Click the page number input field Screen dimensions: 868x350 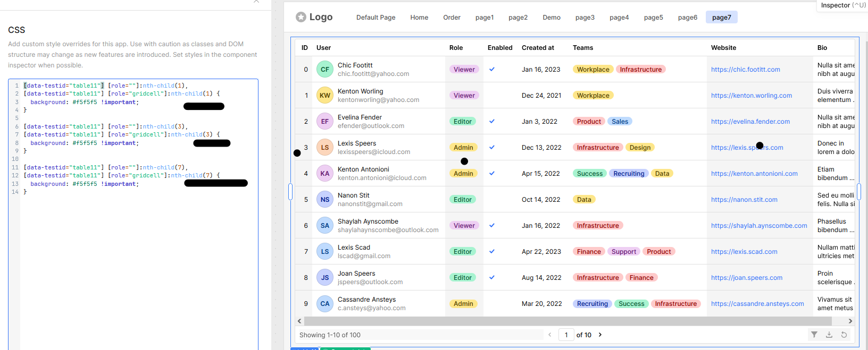tap(566, 335)
